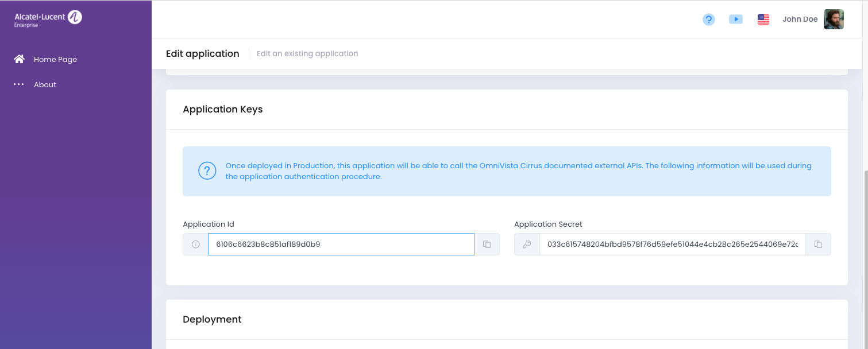Open John Doe's profile avatar
Screen dimensions: 868x349
point(834,20)
